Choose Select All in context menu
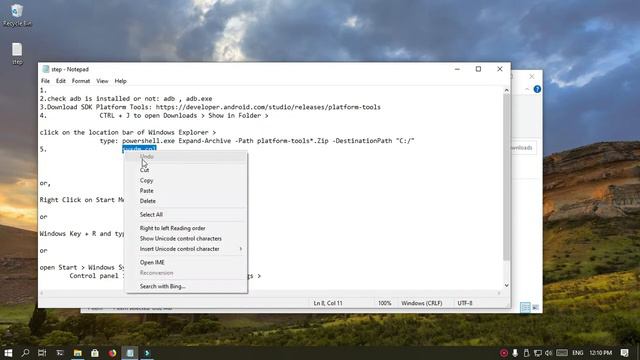 (x=186, y=214)
